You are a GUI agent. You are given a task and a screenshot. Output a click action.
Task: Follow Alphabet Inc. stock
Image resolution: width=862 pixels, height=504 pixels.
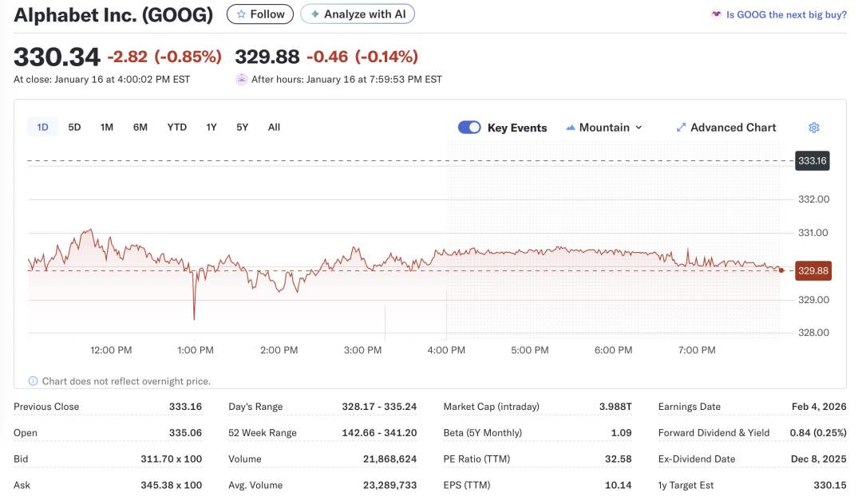(259, 14)
